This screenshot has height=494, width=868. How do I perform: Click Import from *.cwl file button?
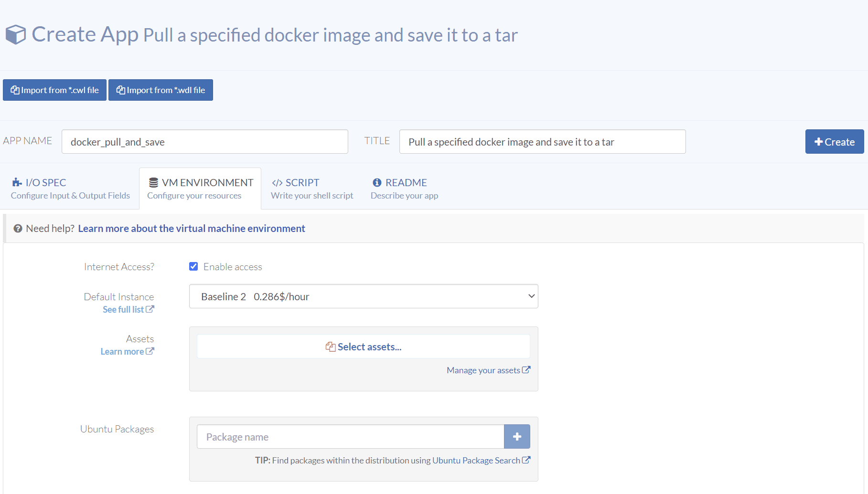click(x=54, y=90)
